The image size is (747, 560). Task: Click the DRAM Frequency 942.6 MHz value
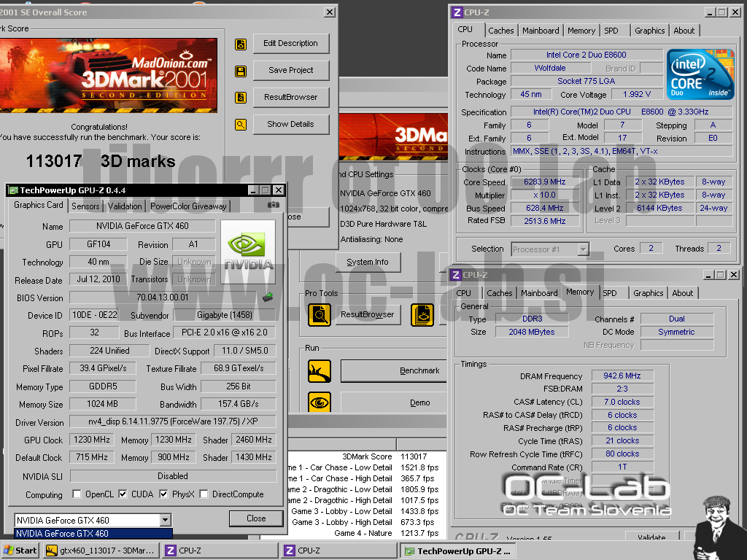pyautogui.click(x=622, y=376)
